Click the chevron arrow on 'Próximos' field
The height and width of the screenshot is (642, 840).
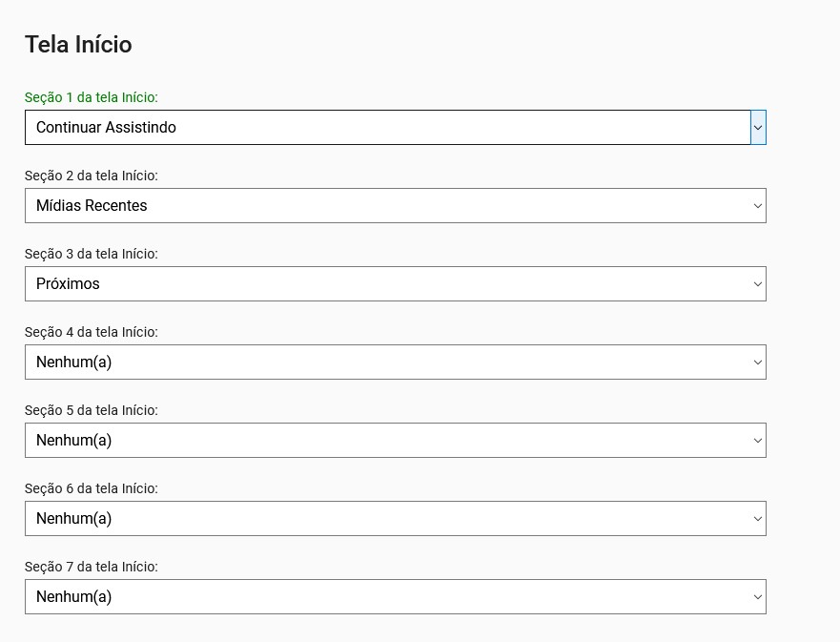pos(758,284)
